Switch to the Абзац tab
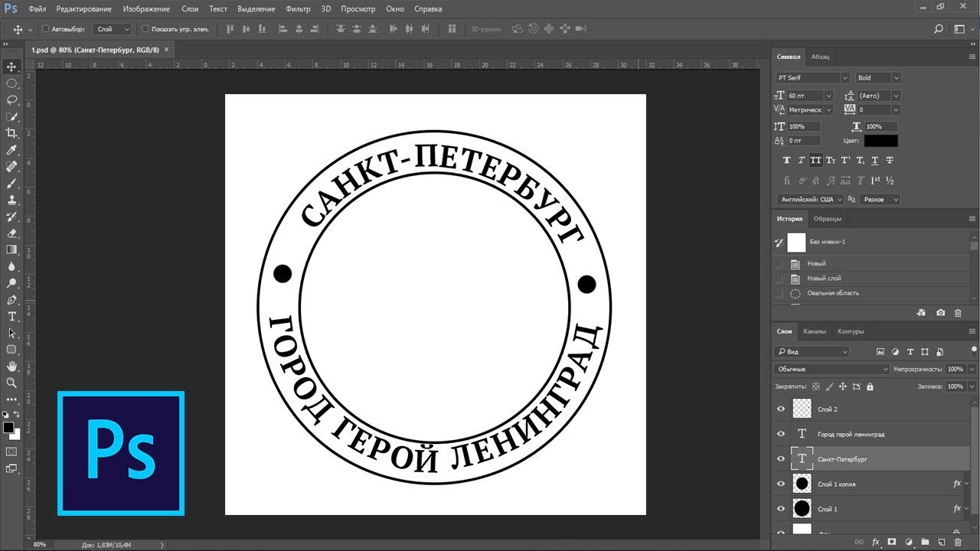980x551 pixels. tap(820, 57)
